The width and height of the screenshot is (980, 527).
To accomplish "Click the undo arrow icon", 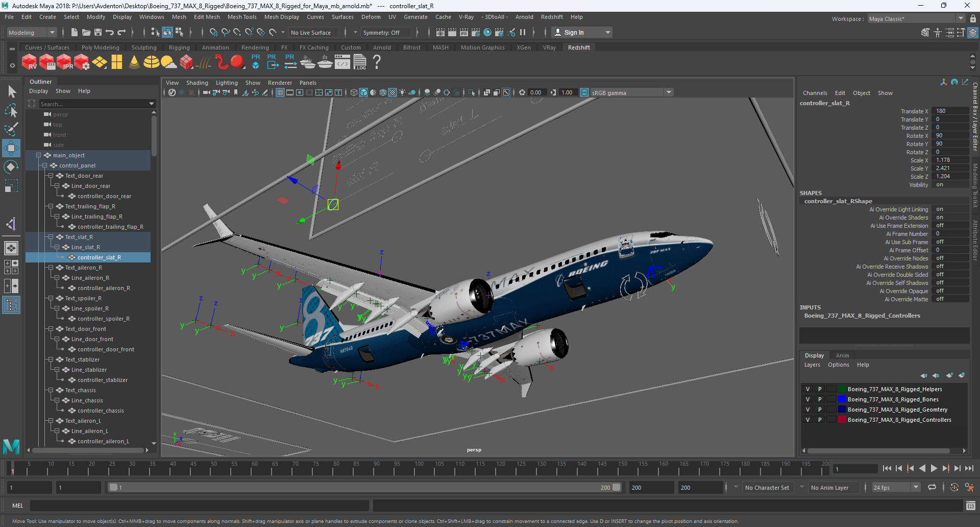I will click(110, 32).
